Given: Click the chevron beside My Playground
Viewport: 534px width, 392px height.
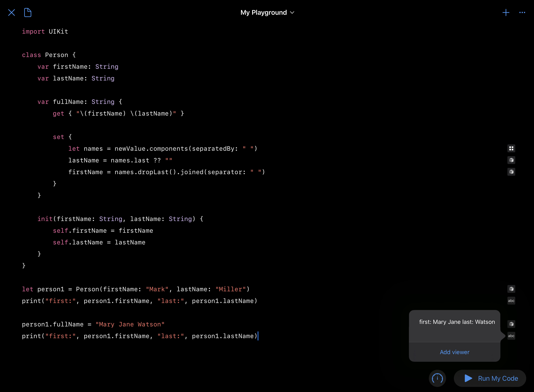Looking at the screenshot, I should pos(292,12).
